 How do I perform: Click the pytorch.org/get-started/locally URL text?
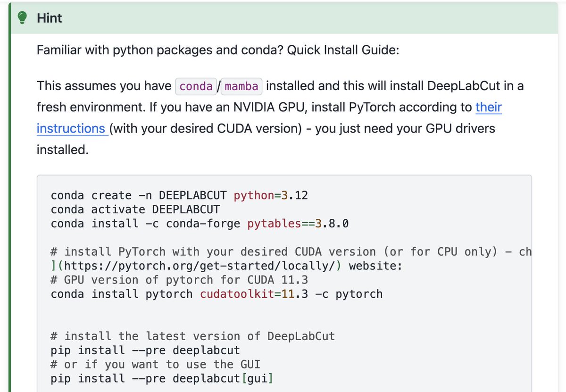click(x=199, y=266)
